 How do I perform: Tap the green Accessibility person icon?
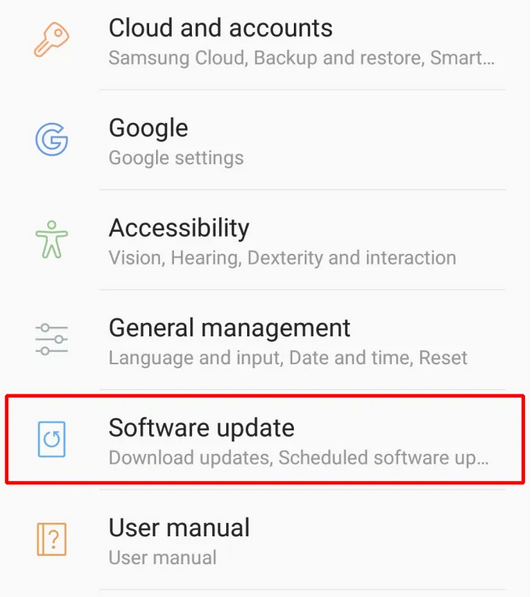click(52, 239)
